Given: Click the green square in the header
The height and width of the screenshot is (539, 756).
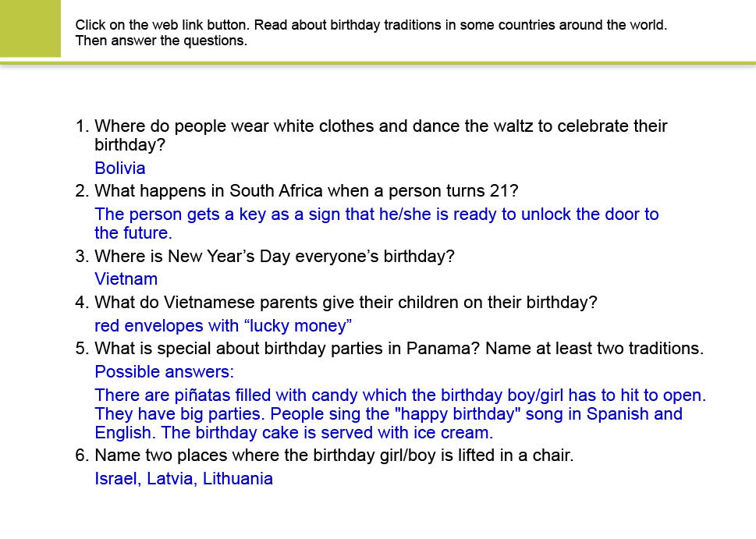Looking at the screenshot, I should pyautogui.click(x=30, y=28).
